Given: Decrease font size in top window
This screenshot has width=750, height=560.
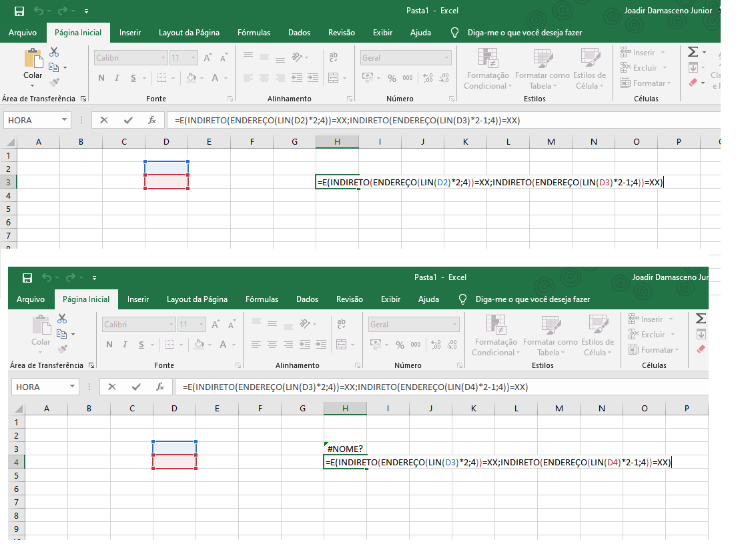Looking at the screenshot, I should click(224, 58).
